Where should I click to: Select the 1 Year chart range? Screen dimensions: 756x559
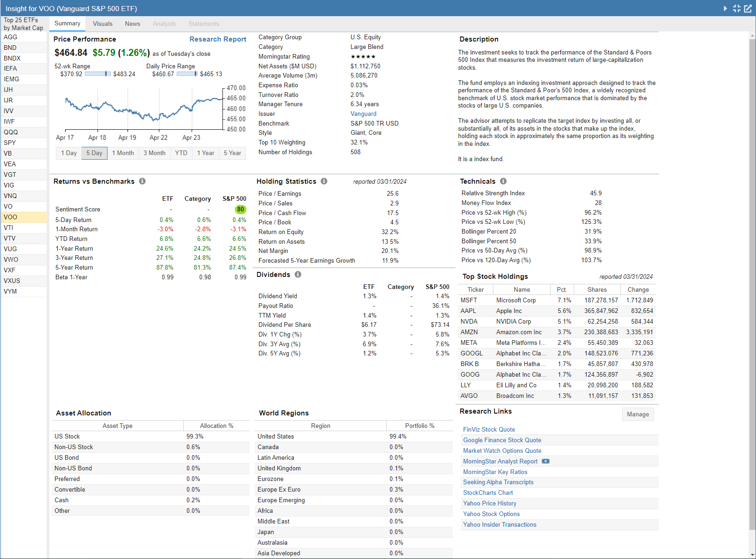coord(205,153)
